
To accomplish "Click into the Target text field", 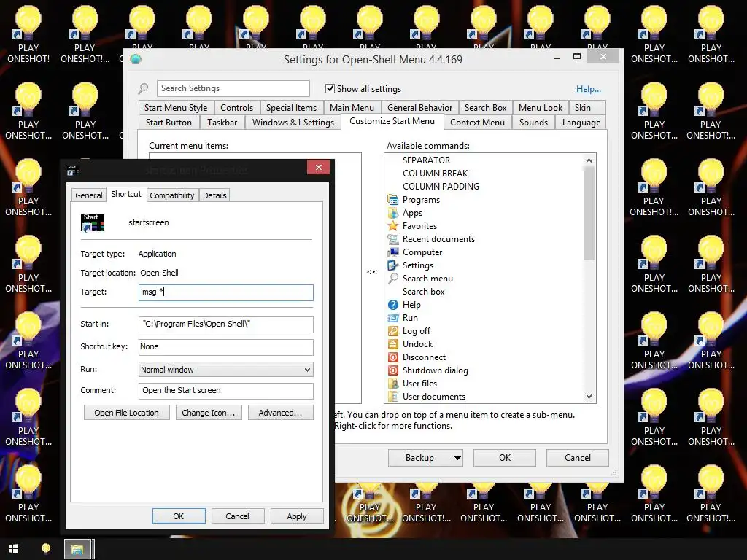I will click(x=226, y=292).
